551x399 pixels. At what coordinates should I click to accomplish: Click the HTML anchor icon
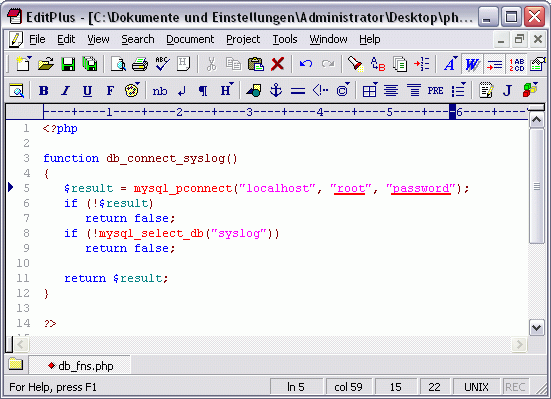276,91
